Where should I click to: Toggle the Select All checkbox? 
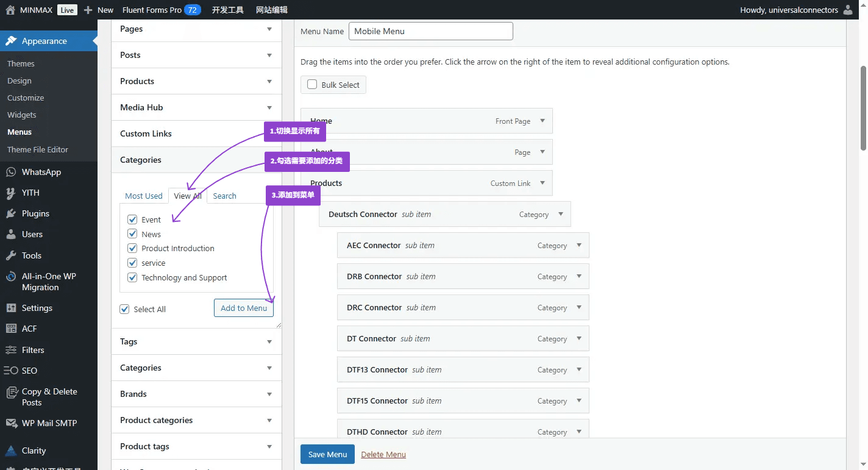pyautogui.click(x=125, y=309)
